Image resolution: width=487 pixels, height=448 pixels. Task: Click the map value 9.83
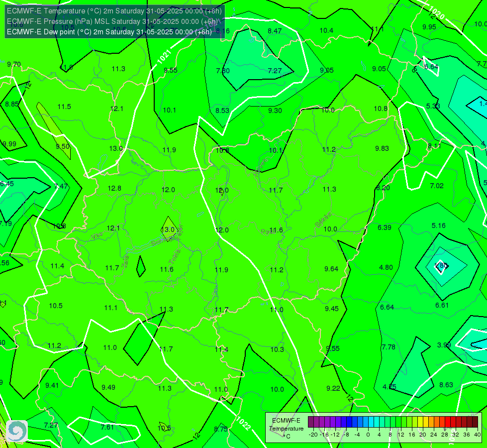382,149
